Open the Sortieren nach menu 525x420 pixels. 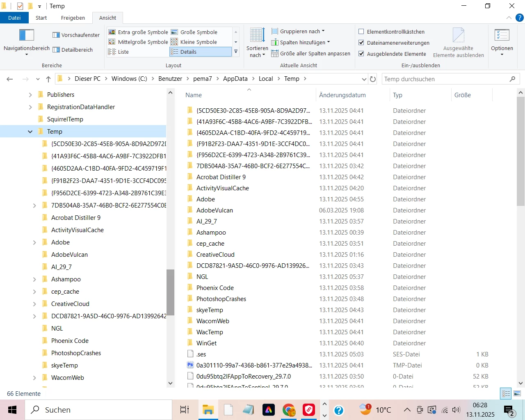pyautogui.click(x=257, y=42)
